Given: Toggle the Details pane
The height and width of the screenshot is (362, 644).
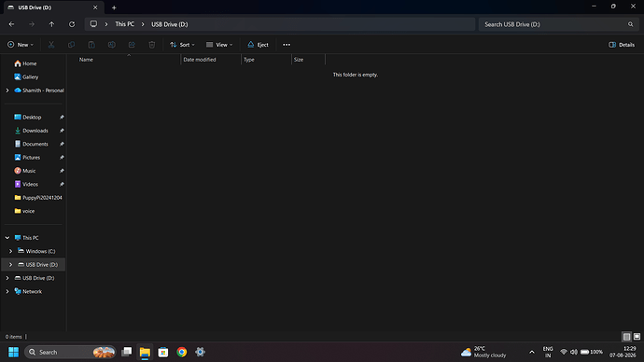Looking at the screenshot, I should (x=622, y=45).
